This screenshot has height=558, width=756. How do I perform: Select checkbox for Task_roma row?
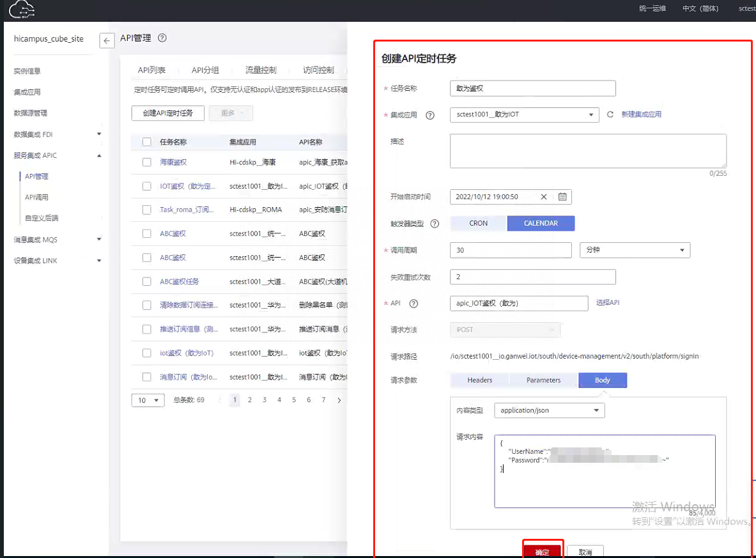(147, 210)
